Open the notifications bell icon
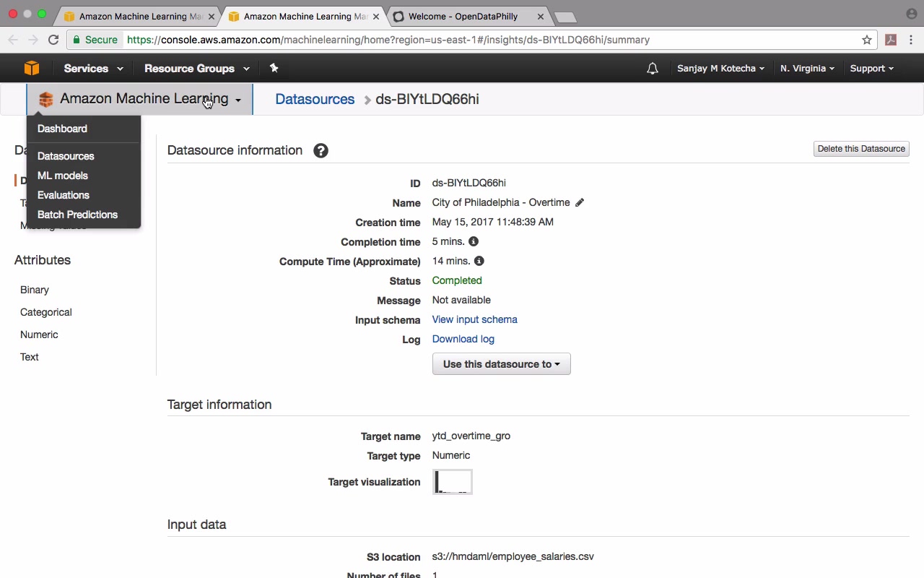 click(x=653, y=69)
